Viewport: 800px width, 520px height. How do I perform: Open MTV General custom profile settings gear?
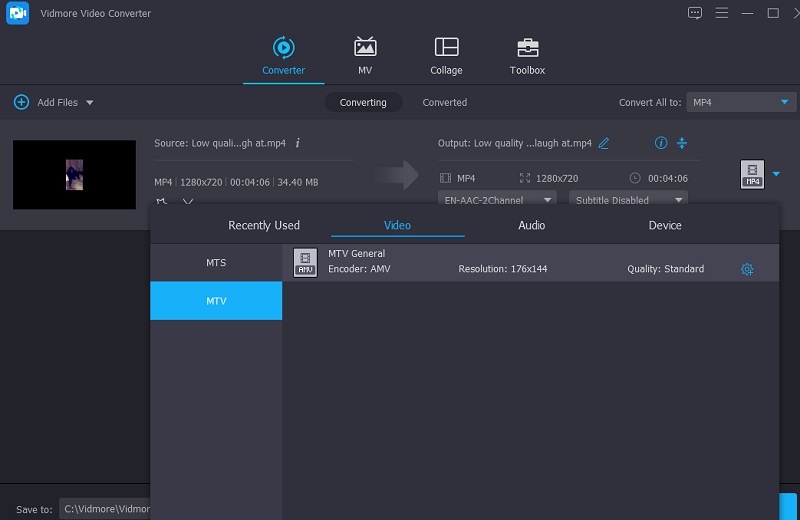click(x=746, y=269)
